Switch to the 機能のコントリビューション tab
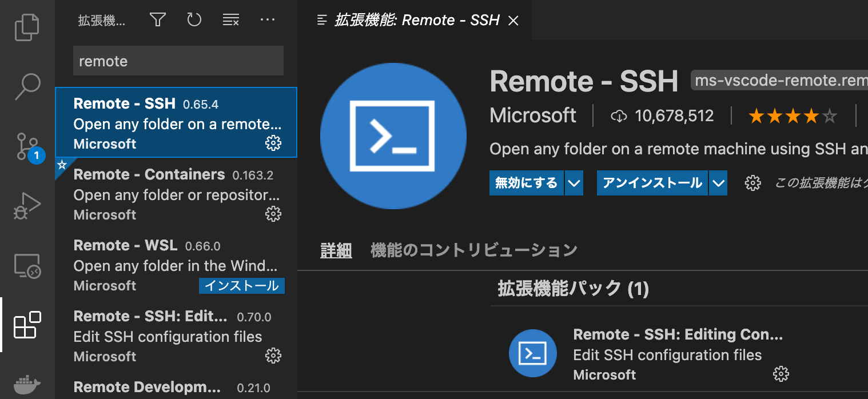This screenshot has height=399, width=868. point(474,250)
